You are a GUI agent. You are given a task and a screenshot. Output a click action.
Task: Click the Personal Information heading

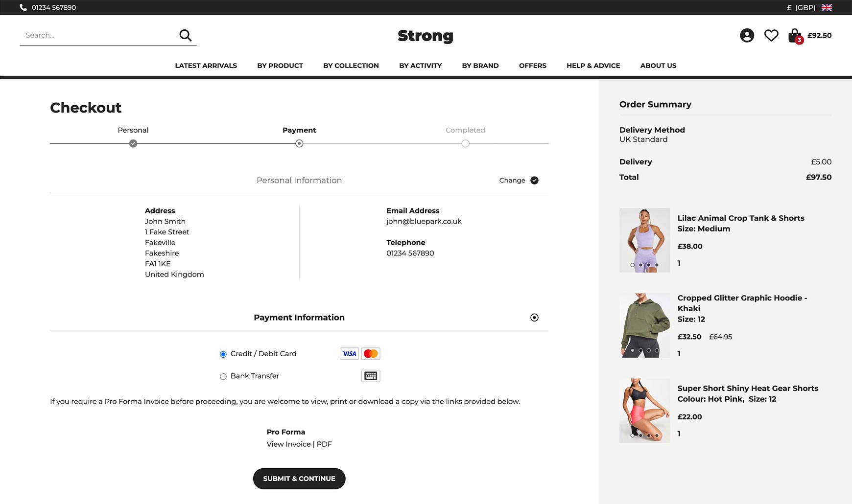pos(299,181)
